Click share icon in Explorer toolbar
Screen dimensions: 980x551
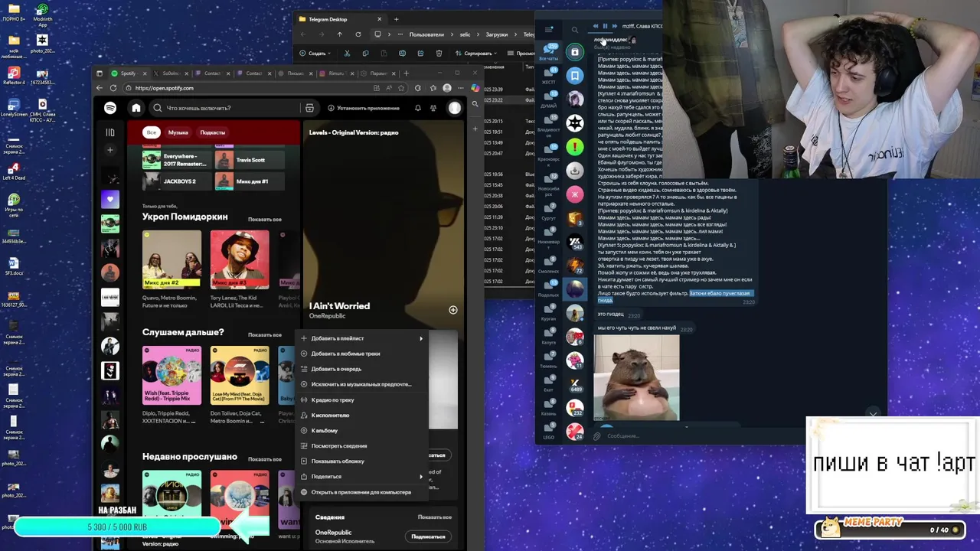[x=420, y=54]
